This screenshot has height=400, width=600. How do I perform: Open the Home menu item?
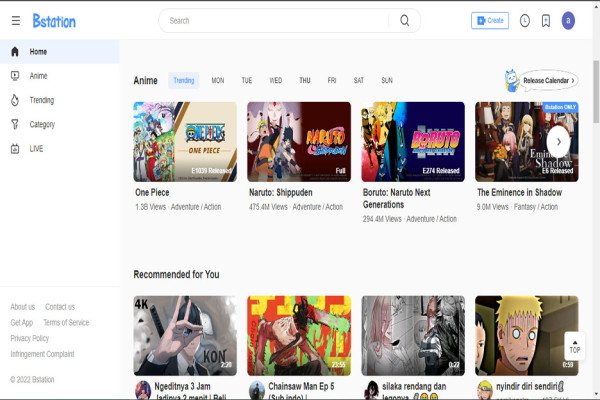60,52
